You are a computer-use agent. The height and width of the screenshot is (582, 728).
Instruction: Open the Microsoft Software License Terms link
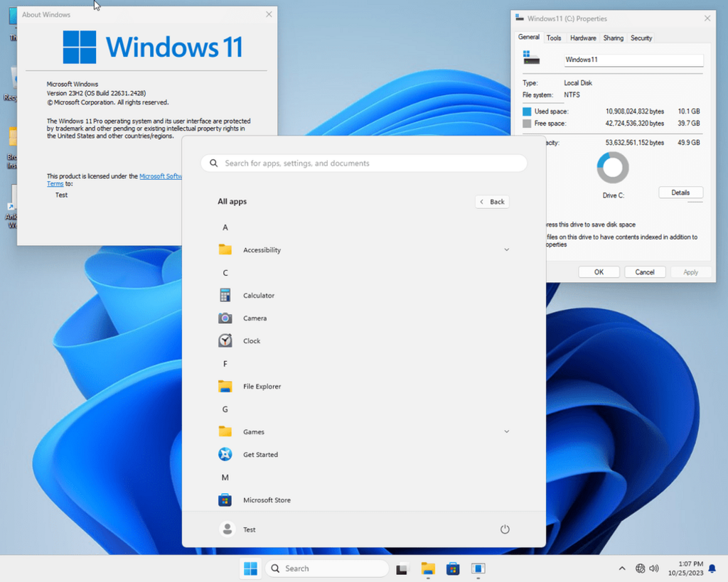click(x=160, y=176)
